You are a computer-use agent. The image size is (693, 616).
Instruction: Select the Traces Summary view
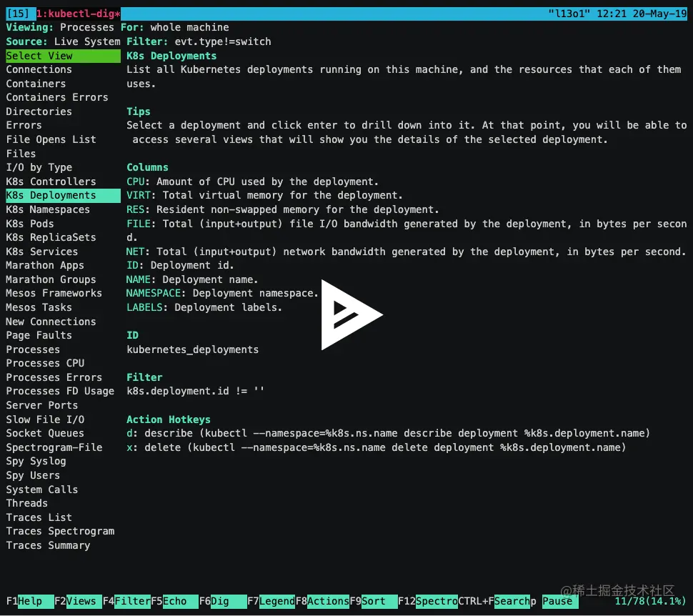(x=48, y=545)
